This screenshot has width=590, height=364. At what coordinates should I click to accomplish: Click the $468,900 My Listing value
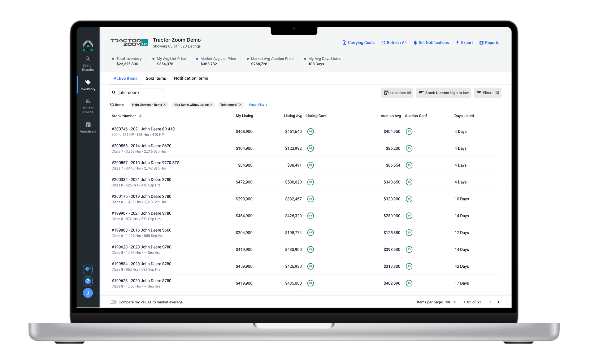pyautogui.click(x=244, y=131)
